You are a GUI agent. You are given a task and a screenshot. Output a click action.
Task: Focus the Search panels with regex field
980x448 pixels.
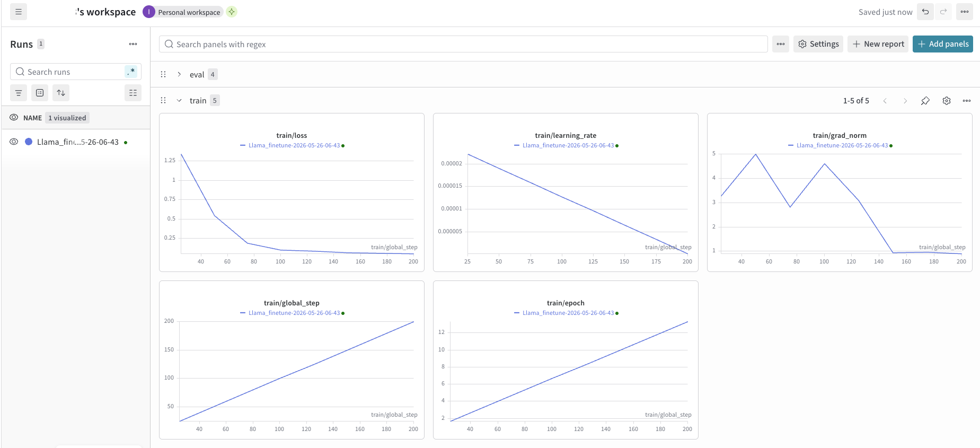pos(463,44)
